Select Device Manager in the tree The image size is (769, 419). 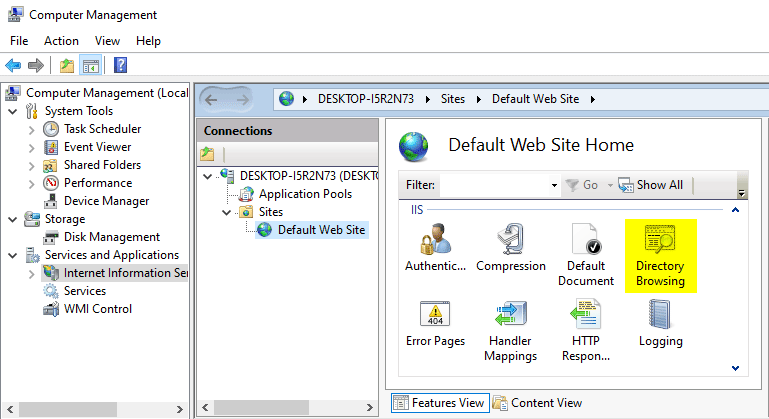click(106, 201)
